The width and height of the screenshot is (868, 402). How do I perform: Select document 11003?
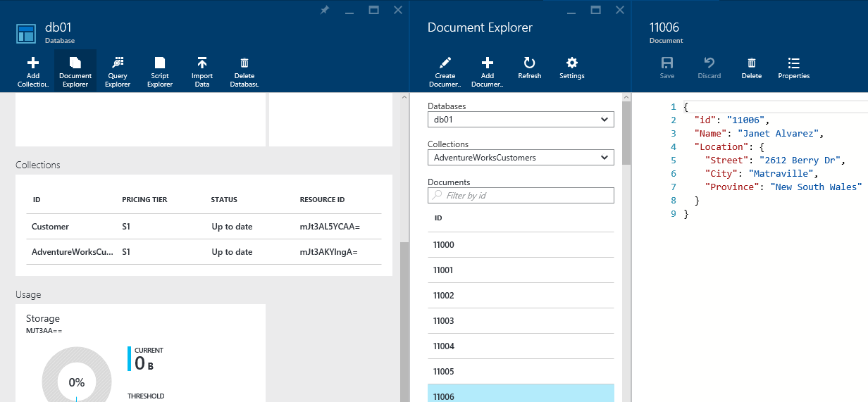pos(521,321)
